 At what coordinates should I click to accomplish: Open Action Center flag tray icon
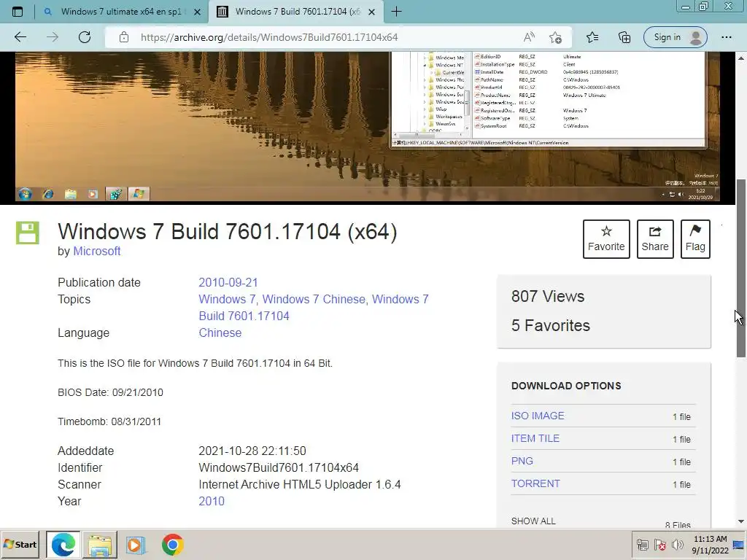coord(660,545)
